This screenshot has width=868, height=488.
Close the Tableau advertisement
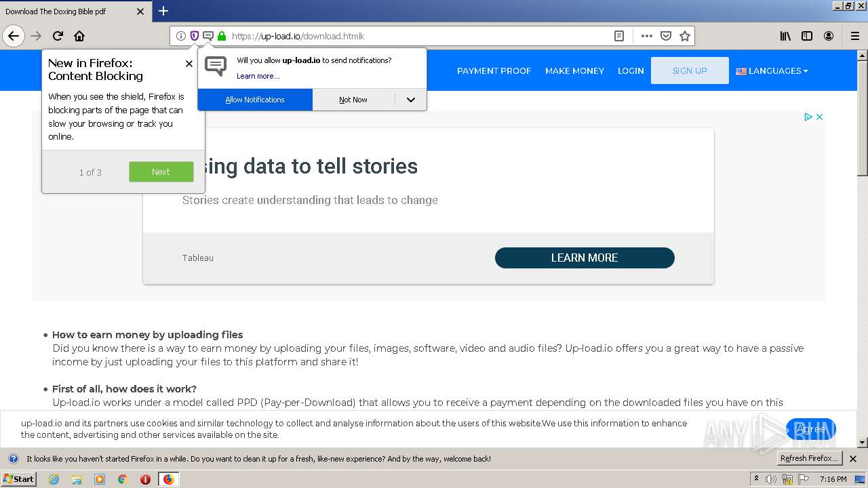819,117
